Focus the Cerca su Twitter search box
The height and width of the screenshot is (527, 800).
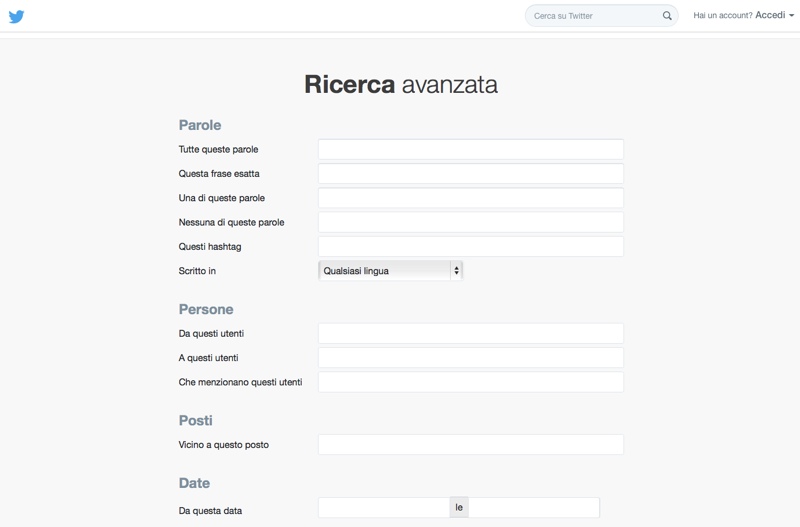click(602, 16)
